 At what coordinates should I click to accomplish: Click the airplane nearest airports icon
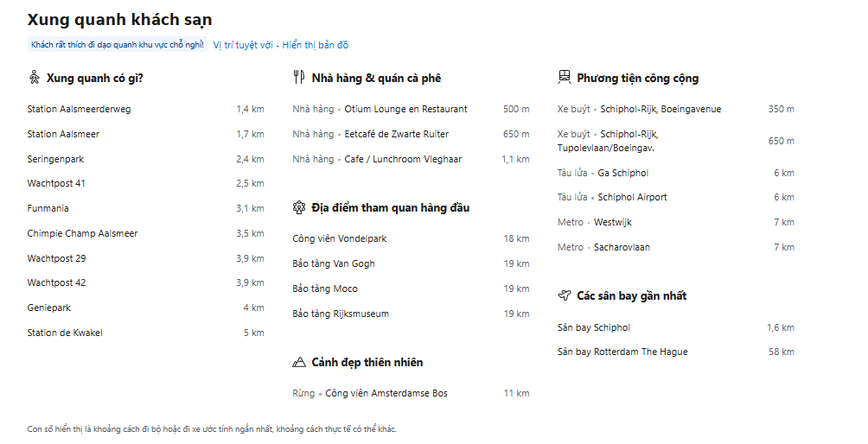click(x=565, y=295)
